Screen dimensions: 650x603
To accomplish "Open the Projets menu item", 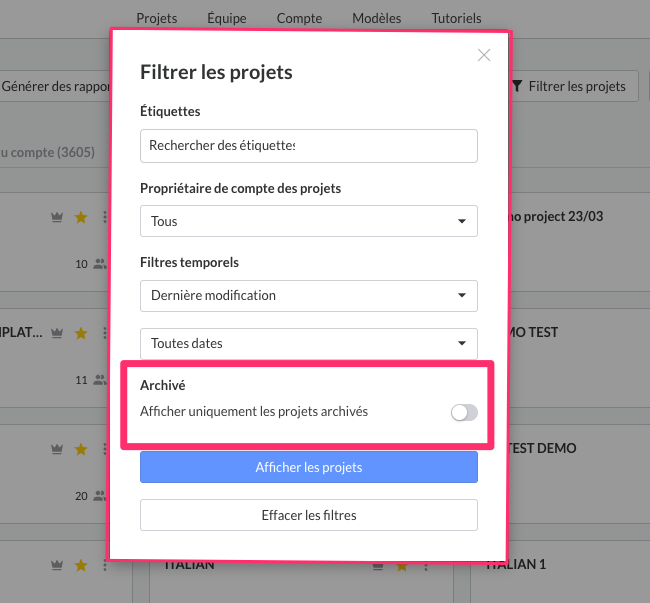I will click(x=157, y=18).
